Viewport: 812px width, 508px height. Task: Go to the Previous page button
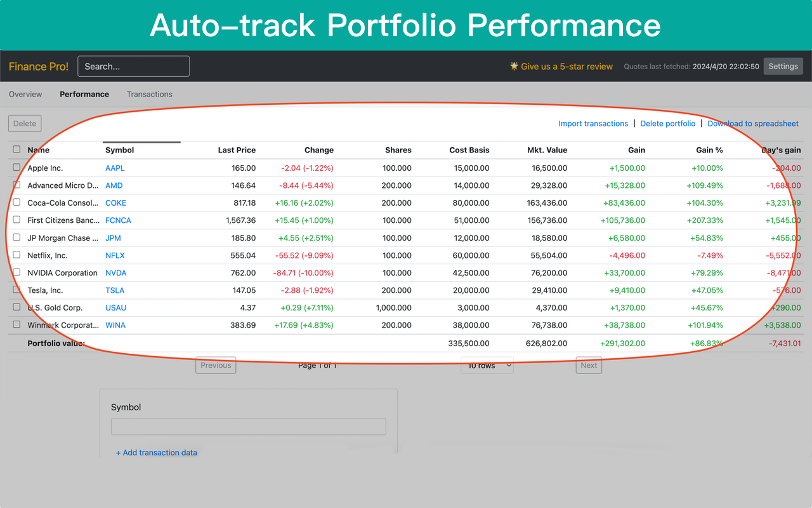(216, 365)
